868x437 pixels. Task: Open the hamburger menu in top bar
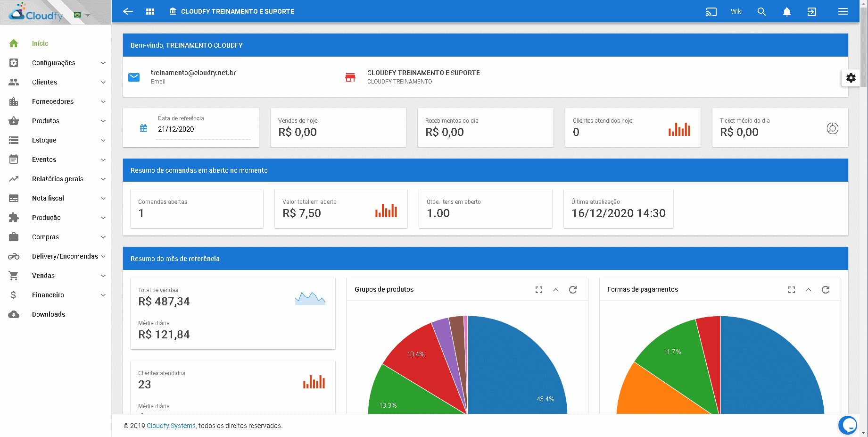(x=843, y=11)
